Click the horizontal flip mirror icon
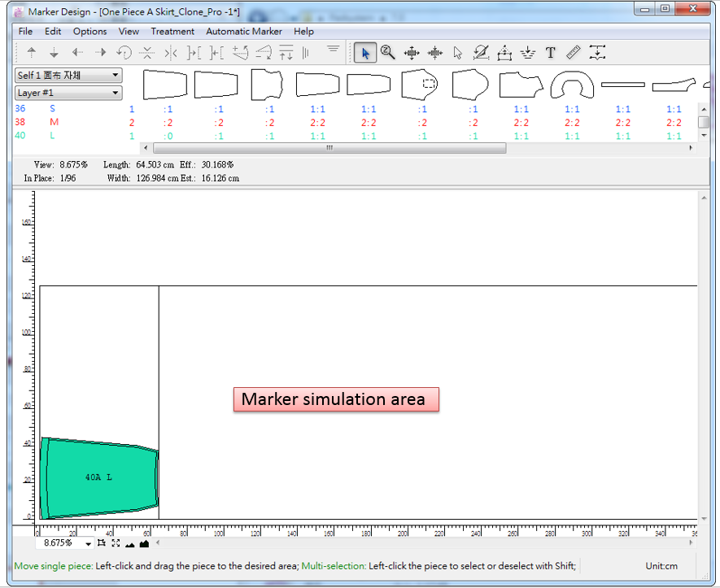Image resolution: width=720 pixels, height=588 pixels. tap(170, 53)
